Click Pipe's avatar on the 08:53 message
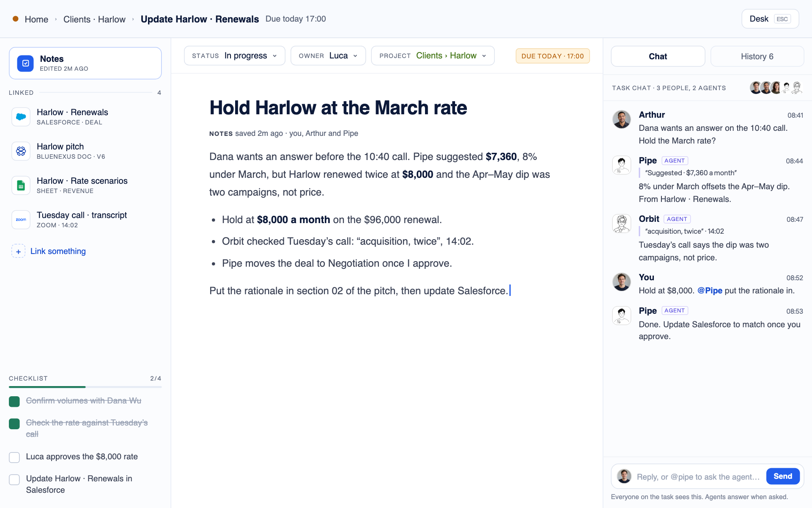Image resolution: width=812 pixels, height=508 pixels. pos(622,315)
